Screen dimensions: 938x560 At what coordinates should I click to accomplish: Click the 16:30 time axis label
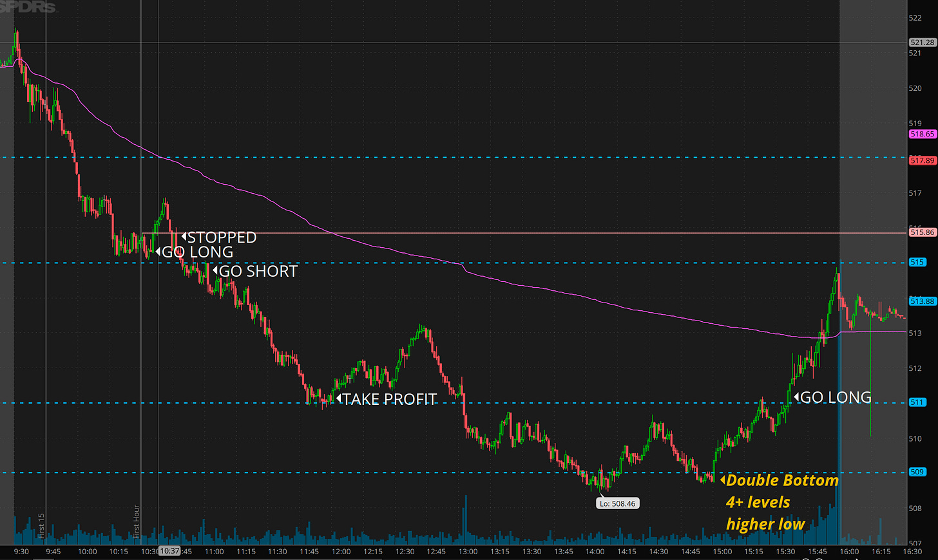912,552
